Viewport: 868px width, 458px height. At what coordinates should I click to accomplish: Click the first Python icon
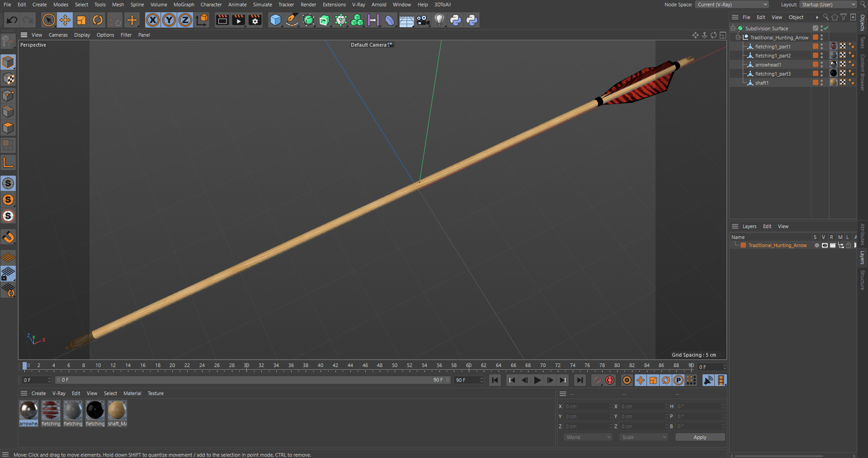coord(456,20)
